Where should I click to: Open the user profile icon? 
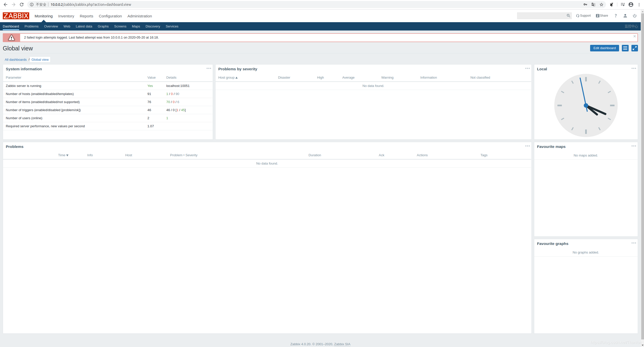click(x=625, y=16)
